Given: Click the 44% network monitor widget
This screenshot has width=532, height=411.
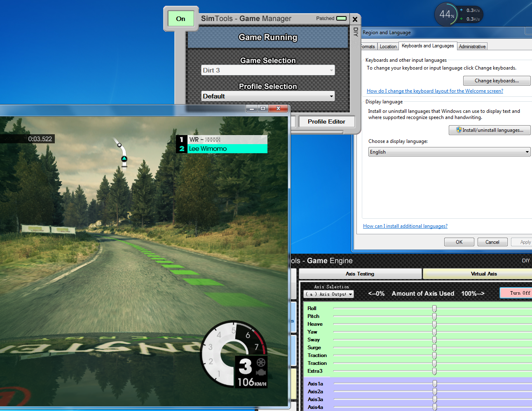Looking at the screenshot, I should click(x=458, y=14).
